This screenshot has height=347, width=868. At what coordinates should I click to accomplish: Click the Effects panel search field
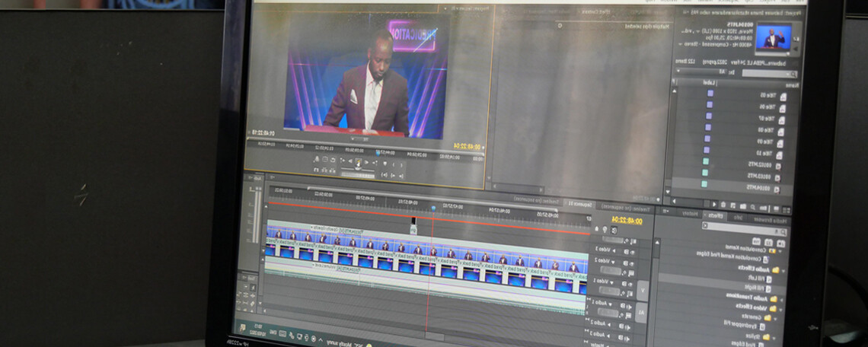[x=745, y=228]
